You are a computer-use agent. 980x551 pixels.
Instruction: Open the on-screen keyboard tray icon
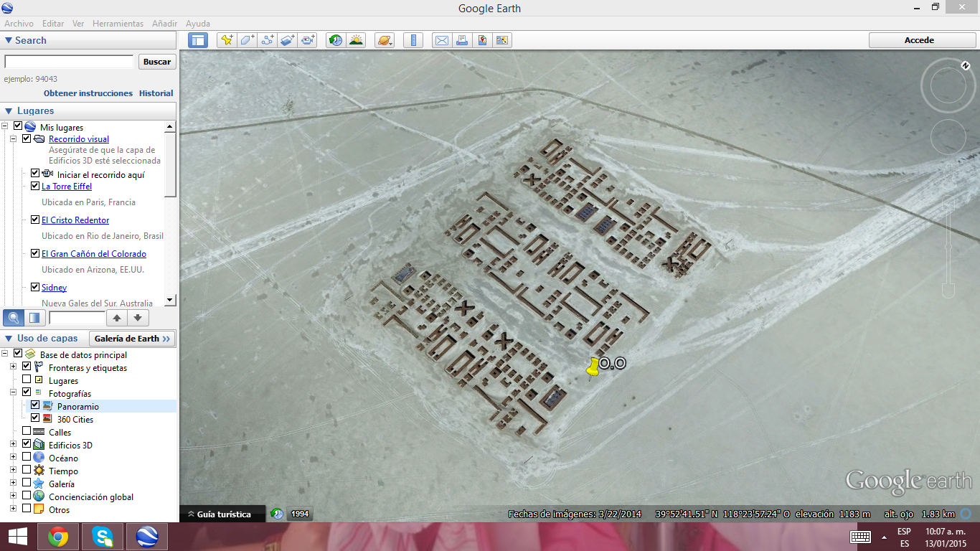tap(860, 537)
